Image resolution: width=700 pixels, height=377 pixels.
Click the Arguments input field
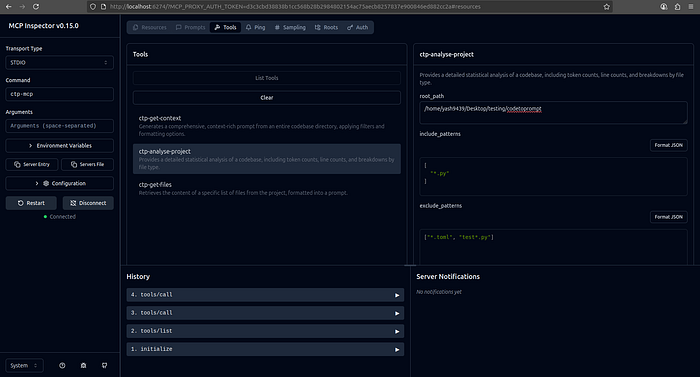(x=59, y=126)
